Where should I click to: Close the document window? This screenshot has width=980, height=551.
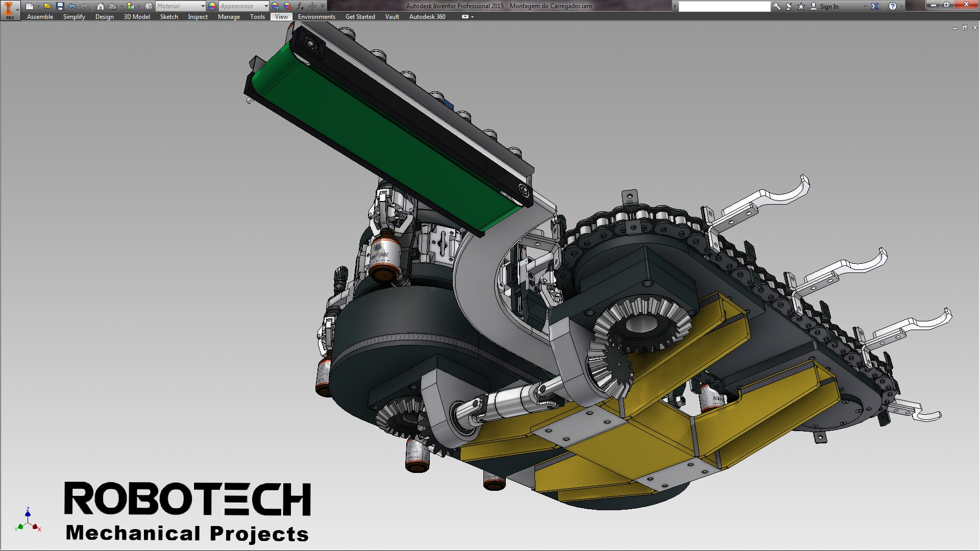click(x=975, y=28)
